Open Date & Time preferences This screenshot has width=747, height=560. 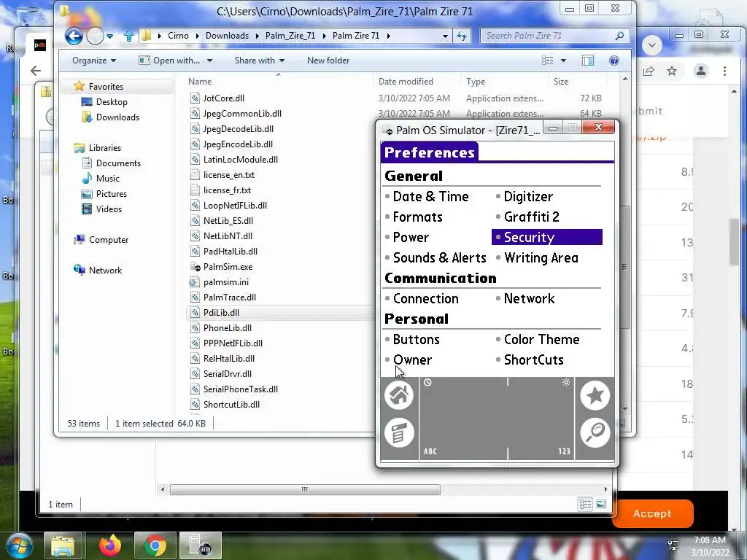pos(430,197)
